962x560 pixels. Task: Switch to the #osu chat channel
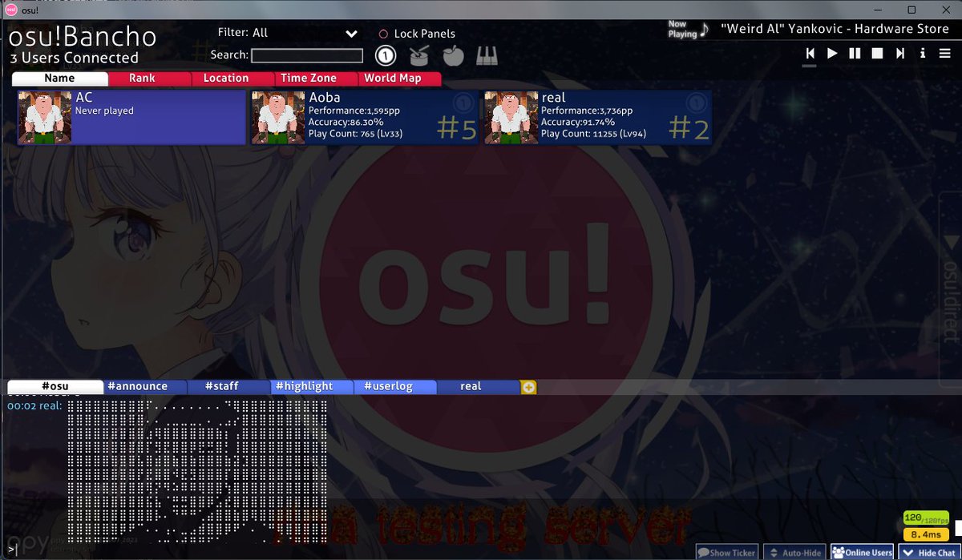tap(55, 386)
